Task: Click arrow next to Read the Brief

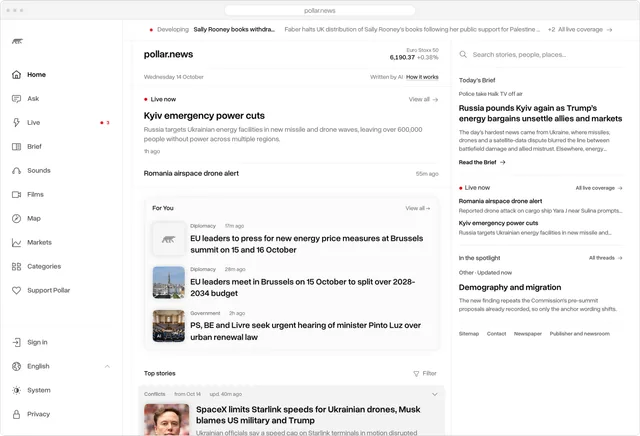Action: click(x=502, y=162)
